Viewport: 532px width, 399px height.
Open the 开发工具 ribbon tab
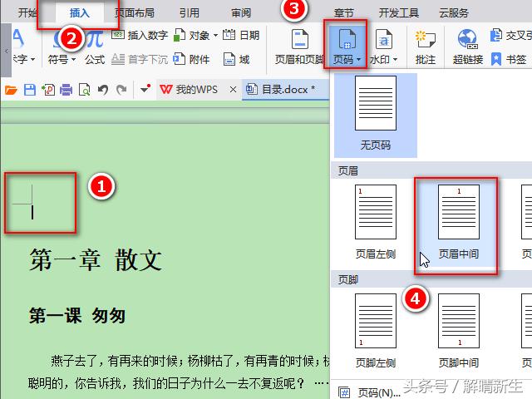[x=399, y=13]
